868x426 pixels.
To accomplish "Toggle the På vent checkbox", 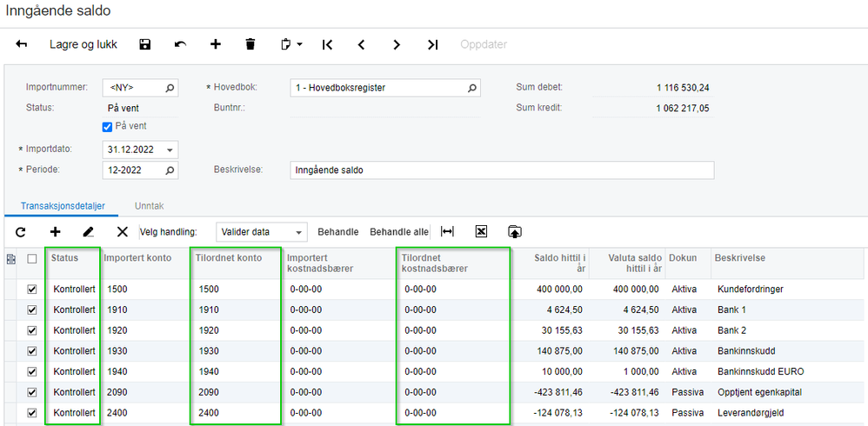I will (107, 127).
